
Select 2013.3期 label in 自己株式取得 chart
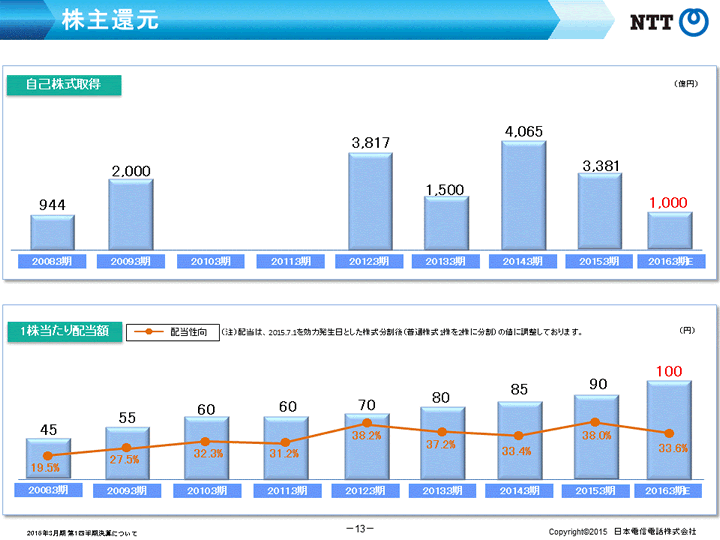[x=446, y=261]
